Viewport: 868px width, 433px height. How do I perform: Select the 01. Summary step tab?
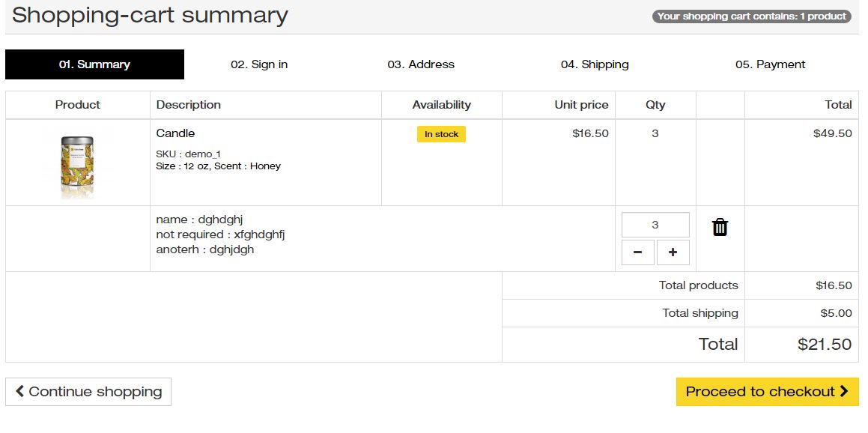click(94, 64)
